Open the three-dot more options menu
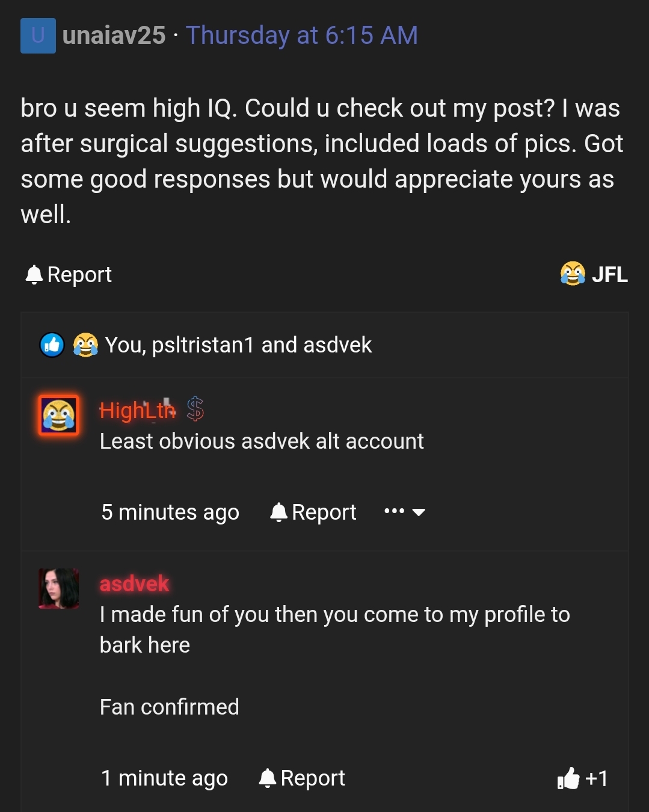Image resolution: width=649 pixels, height=812 pixels. [x=394, y=511]
